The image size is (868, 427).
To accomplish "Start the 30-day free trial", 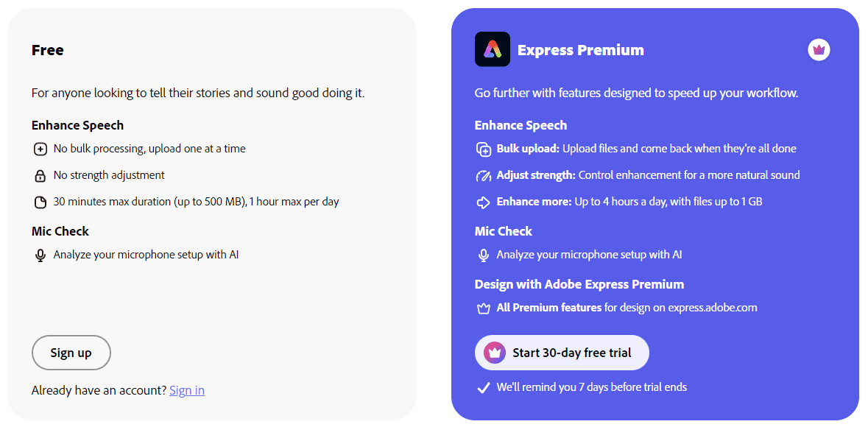I will pos(562,353).
